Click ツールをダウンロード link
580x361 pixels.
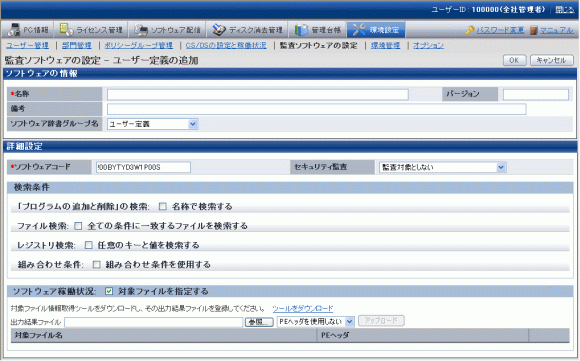[303, 308]
